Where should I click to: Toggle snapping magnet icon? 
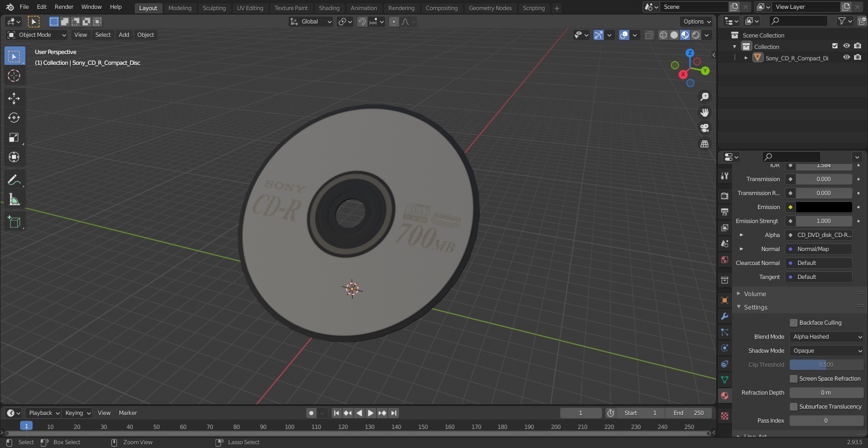click(x=362, y=22)
